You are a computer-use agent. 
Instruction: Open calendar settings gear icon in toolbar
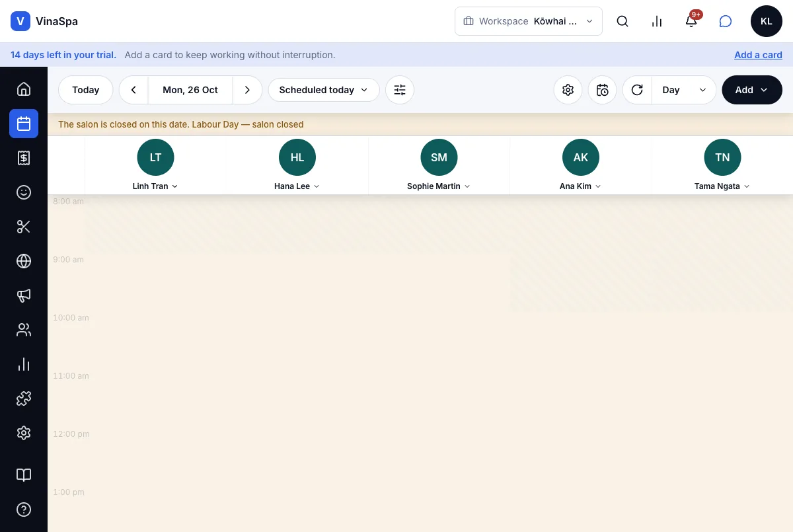click(x=568, y=90)
